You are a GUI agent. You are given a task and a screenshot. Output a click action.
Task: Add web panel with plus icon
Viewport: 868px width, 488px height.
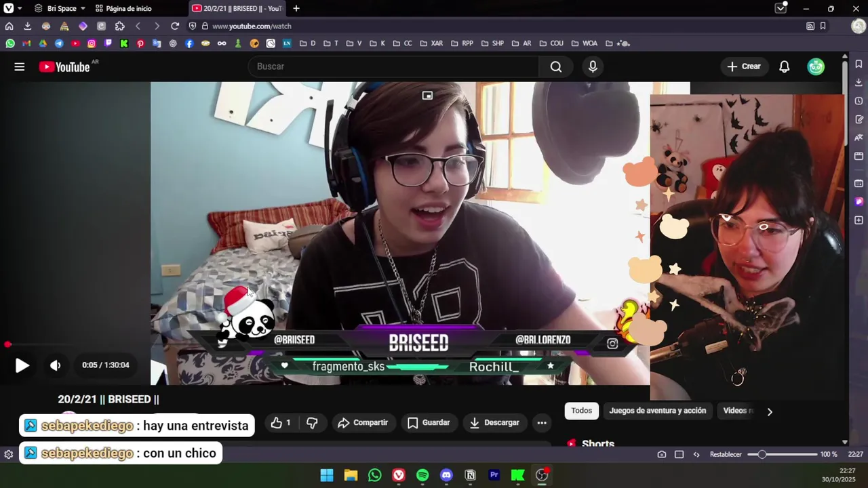coord(859,220)
